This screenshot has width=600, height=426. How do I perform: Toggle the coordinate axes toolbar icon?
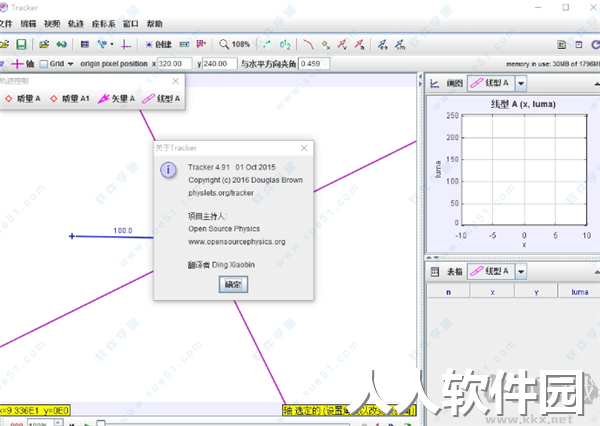[126, 44]
